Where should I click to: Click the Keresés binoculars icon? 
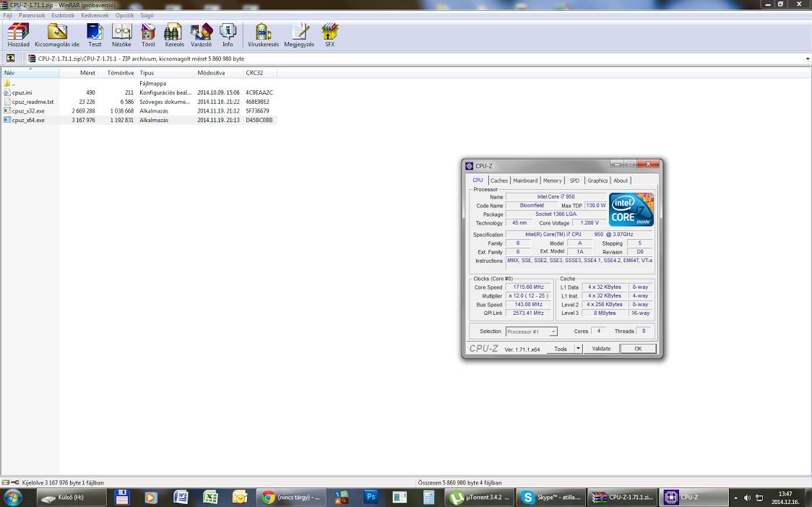tap(174, 35)
